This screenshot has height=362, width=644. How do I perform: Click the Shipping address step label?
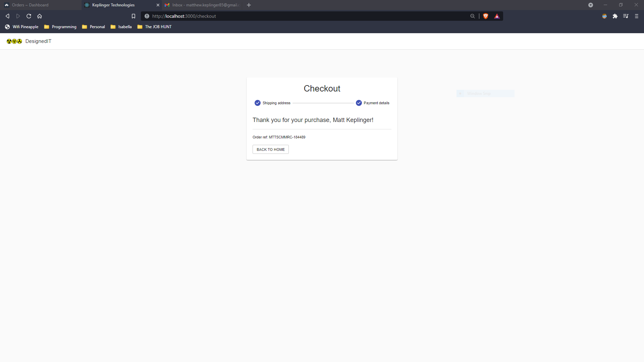click(x=276, y=103)
